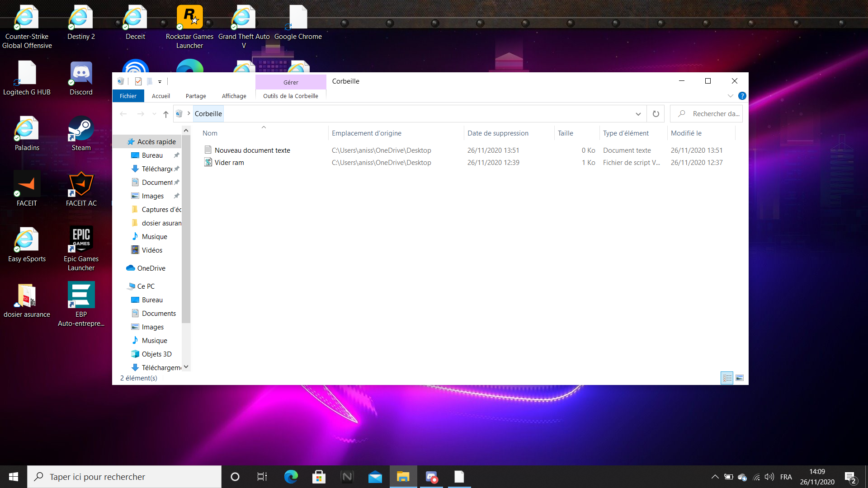
Task: Open Vidéos under quick access
Action: [x=147, y=250]
